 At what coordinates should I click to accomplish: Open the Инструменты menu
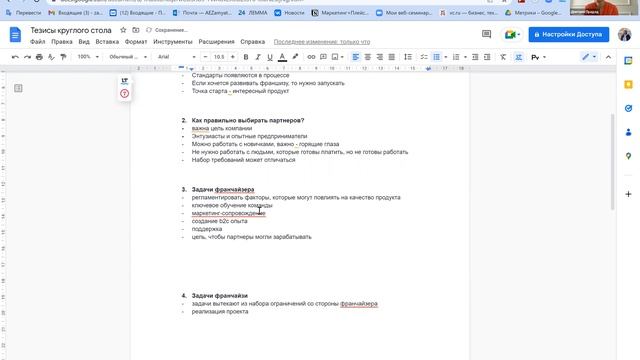point(173,42)
